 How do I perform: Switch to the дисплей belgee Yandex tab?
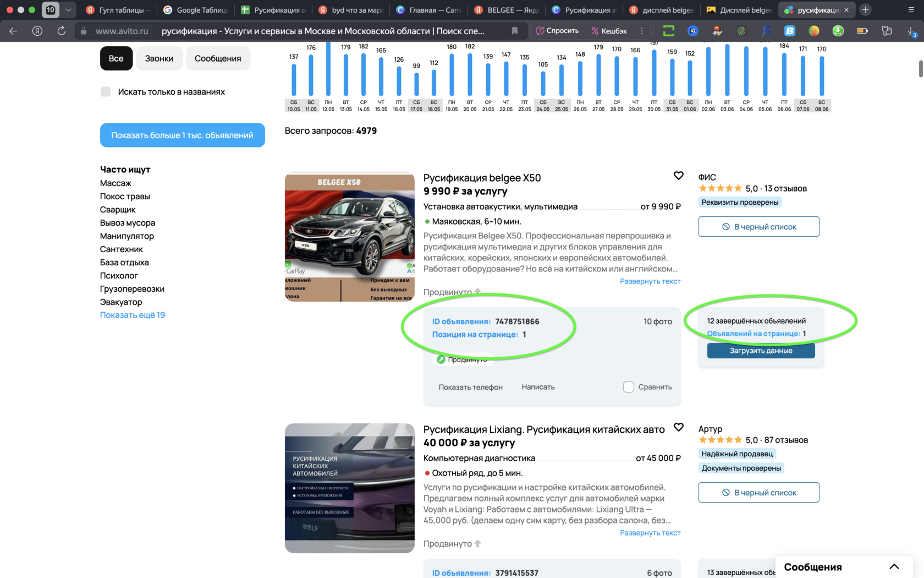(x=661, y=10)
